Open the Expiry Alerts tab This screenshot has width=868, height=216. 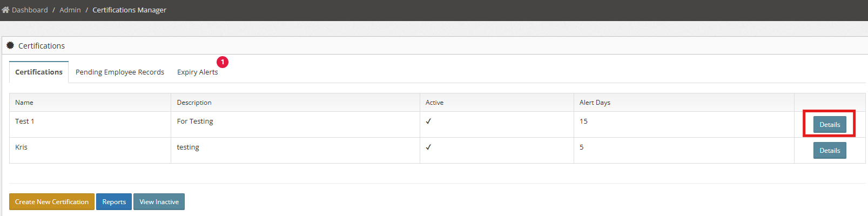198,72
